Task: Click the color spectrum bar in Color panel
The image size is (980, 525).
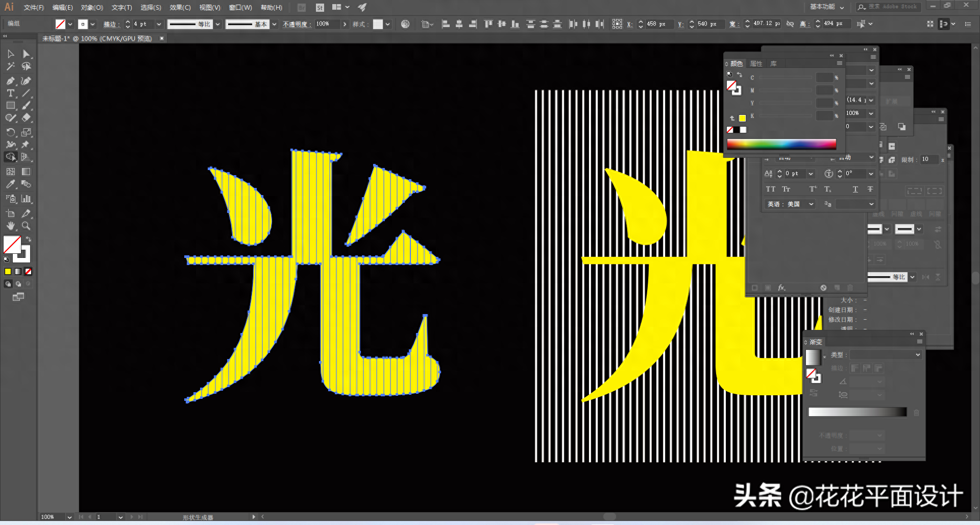Action: click(781, 144)
